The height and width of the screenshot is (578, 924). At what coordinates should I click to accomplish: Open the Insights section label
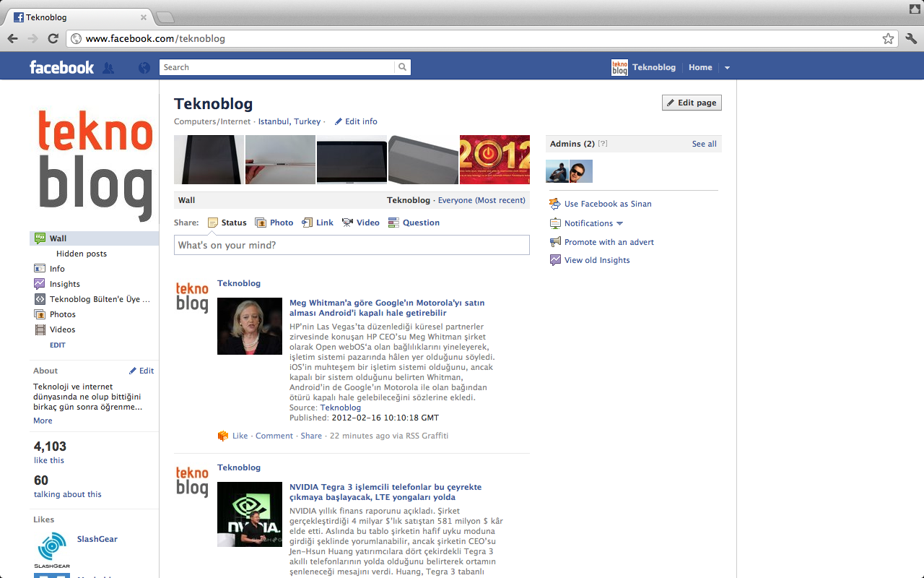pos(65,284)
